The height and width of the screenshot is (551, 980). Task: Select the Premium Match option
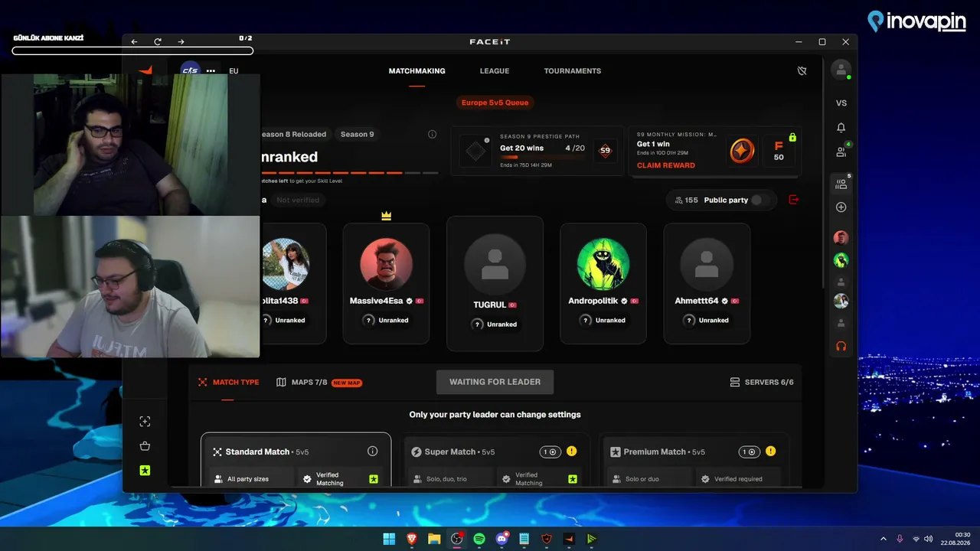coord(694,460)
